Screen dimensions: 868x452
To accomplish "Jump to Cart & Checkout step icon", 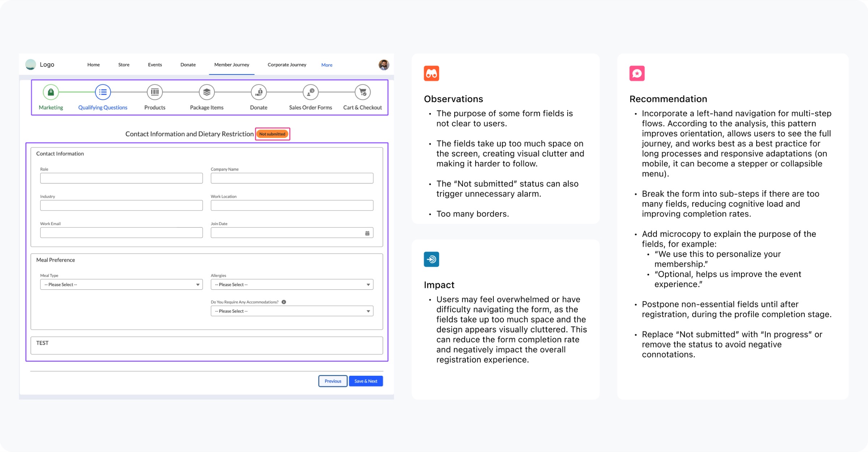I will [363, 92].
